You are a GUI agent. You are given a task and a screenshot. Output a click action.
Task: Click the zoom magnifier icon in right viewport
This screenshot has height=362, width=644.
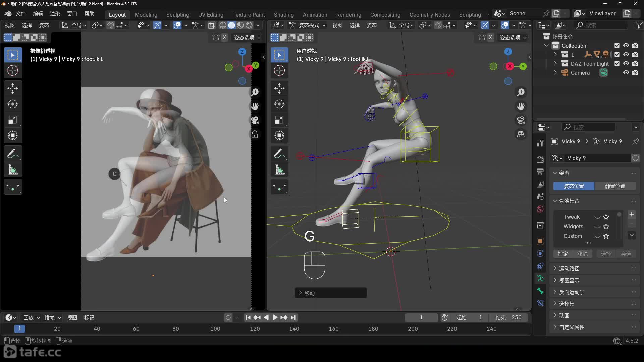coord(521,92)
